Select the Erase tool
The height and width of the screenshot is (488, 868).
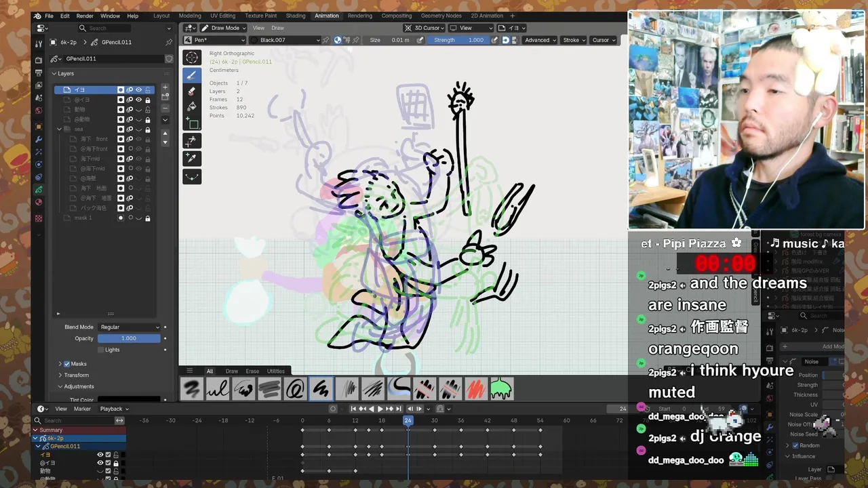[192, 91]
